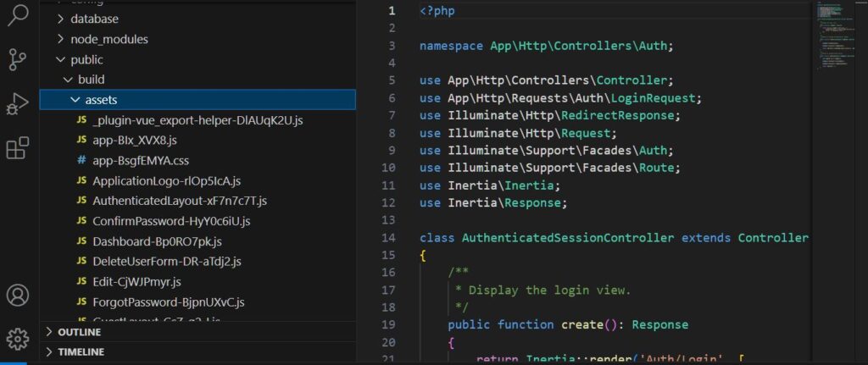Open the Extensions view
The image size is (868, 365).
[x=17, y=148]
